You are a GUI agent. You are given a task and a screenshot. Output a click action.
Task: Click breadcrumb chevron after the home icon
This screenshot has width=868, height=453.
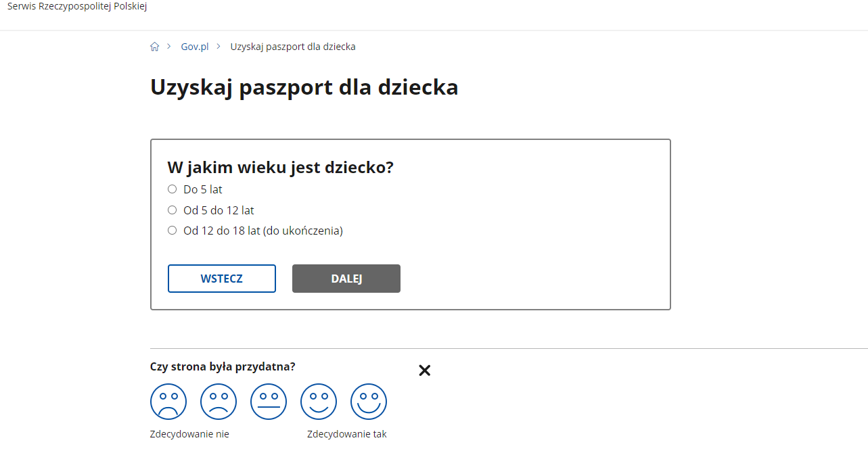[169, 47]
